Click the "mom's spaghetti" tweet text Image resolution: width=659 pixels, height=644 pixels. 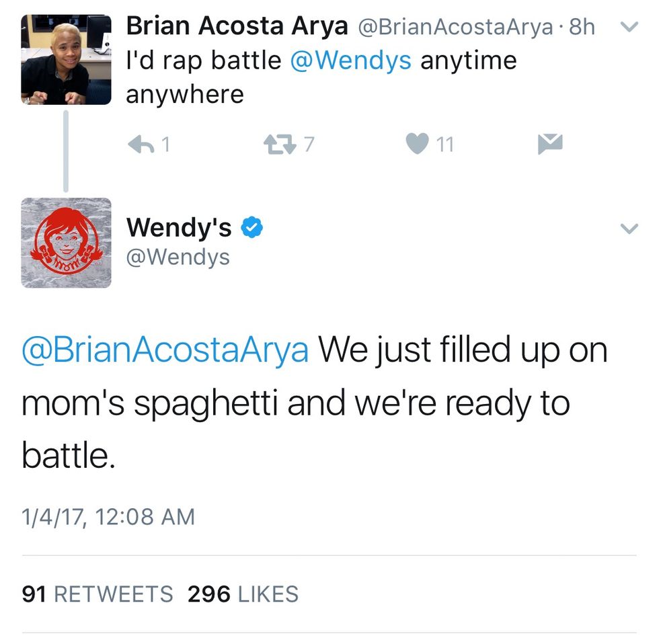coord(296,403)
